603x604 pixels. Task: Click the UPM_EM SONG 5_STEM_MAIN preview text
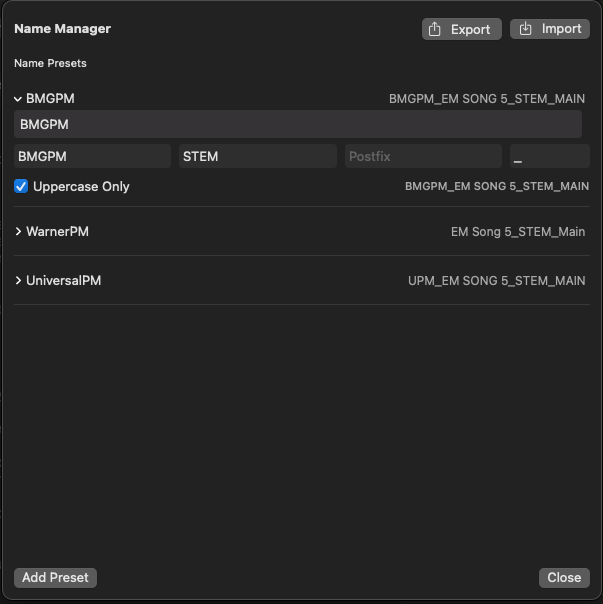pos(497,281)
